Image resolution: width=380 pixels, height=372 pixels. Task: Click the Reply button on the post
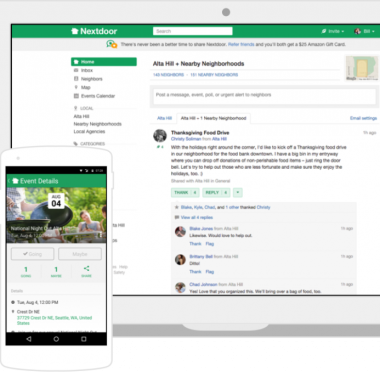(216, 192)
